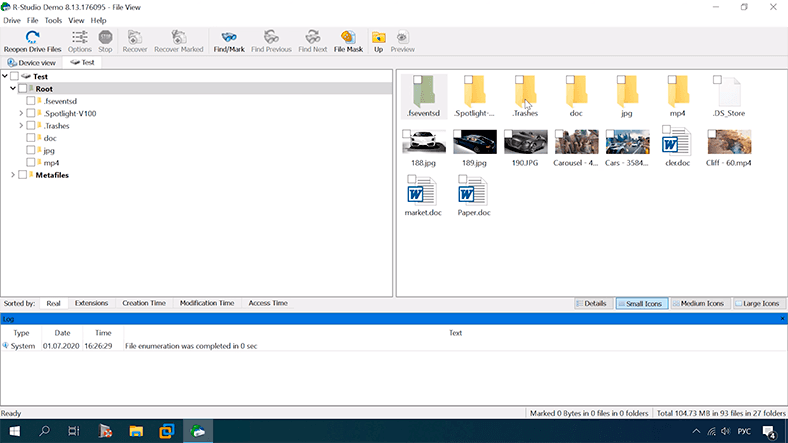
Task: Open File Explorer from the taskbar
Action: click(x=136, y=431)
